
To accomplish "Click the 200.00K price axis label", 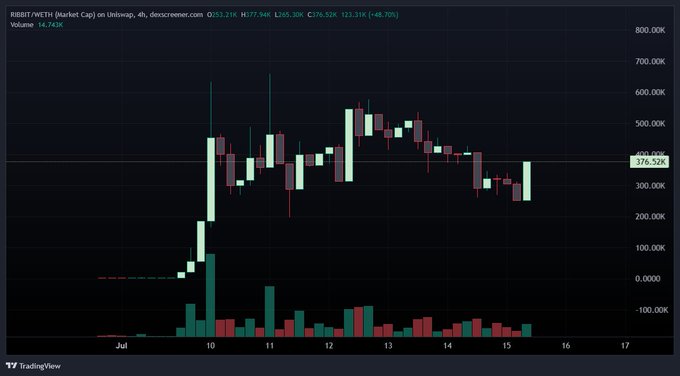I will tap(650, 216).
